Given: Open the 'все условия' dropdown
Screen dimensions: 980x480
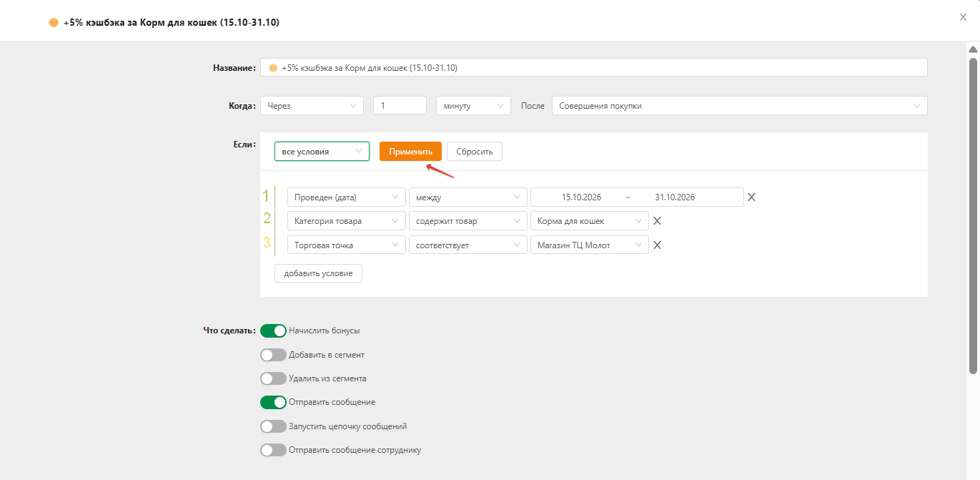Looking at the screenshot, I should 322,152.
